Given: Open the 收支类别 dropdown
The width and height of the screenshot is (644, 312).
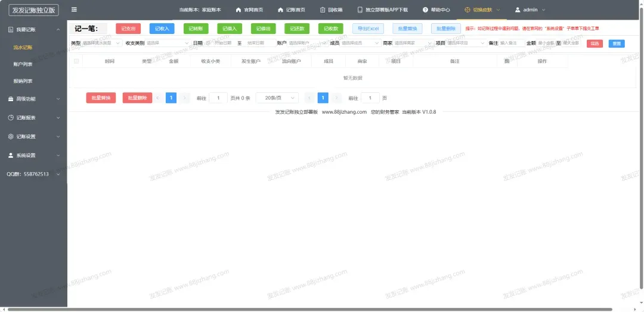Looking at the screenshot, I should coord(167,43).
